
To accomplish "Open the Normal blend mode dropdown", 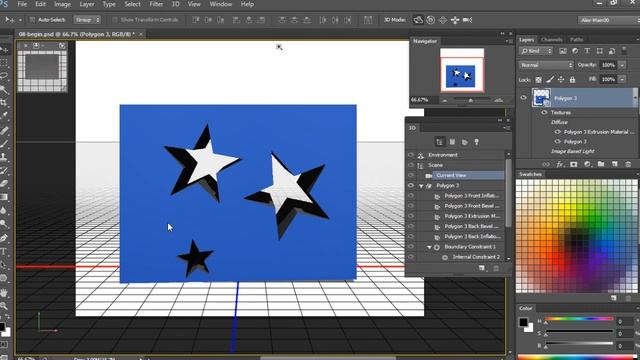I will [x=546, y=65].
